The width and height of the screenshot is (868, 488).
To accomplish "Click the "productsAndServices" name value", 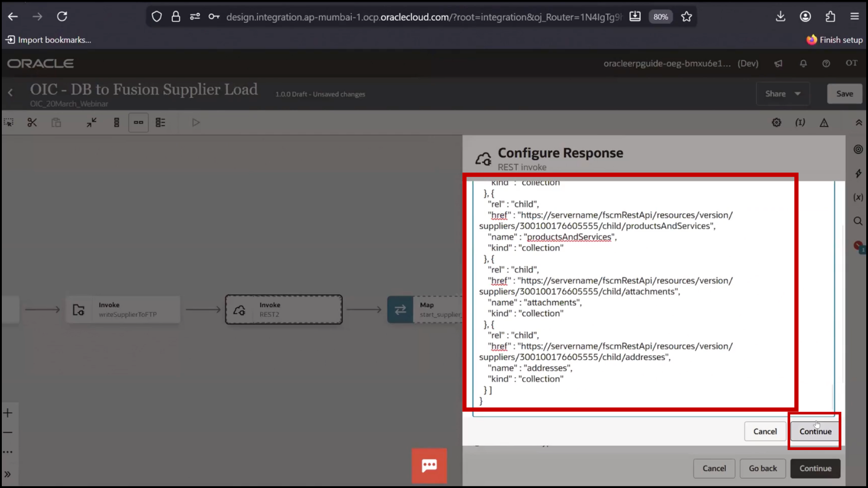I will (570, 237).
